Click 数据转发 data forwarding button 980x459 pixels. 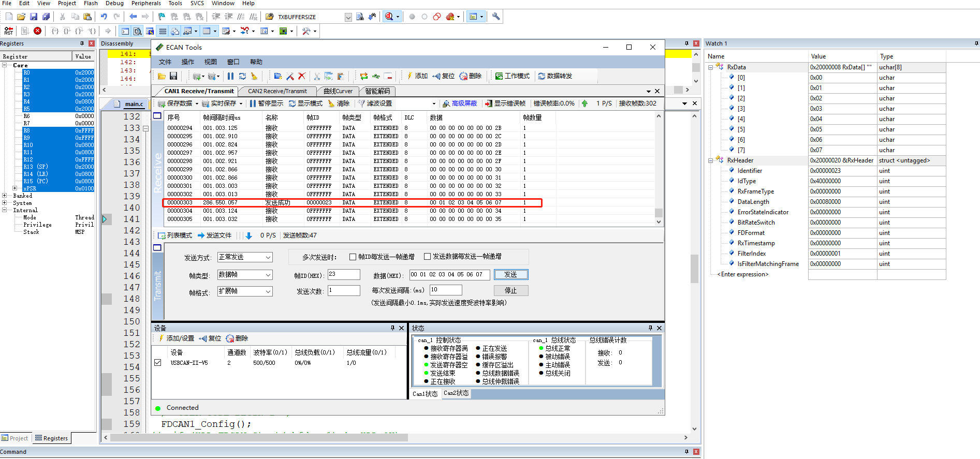coord(555,76)
